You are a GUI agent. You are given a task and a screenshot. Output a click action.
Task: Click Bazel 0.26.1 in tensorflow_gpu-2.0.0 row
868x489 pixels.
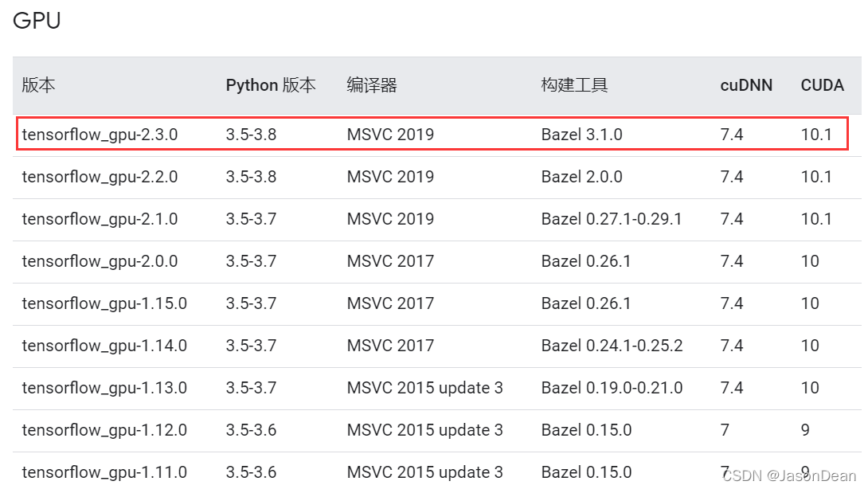click(586, 261)
